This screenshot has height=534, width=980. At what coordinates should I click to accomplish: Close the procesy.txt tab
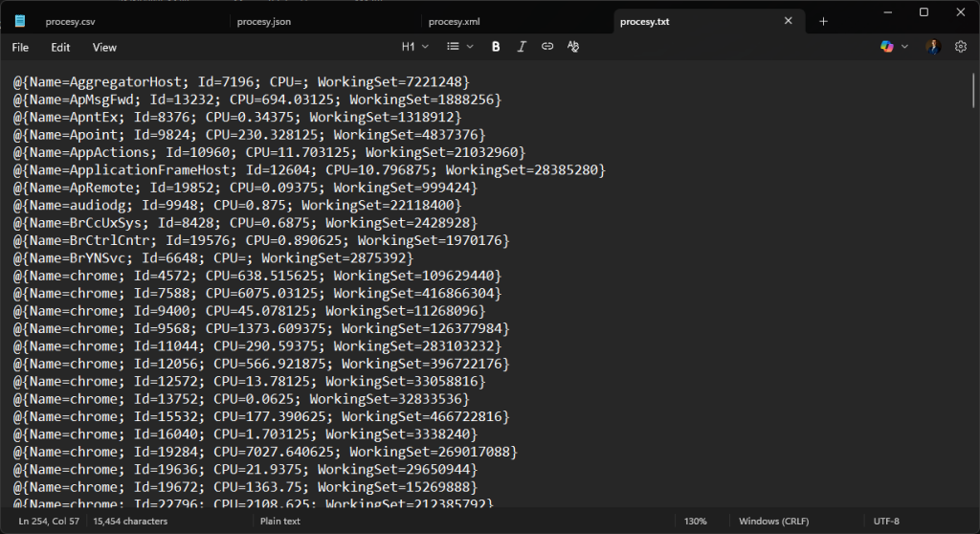(789, 21)
